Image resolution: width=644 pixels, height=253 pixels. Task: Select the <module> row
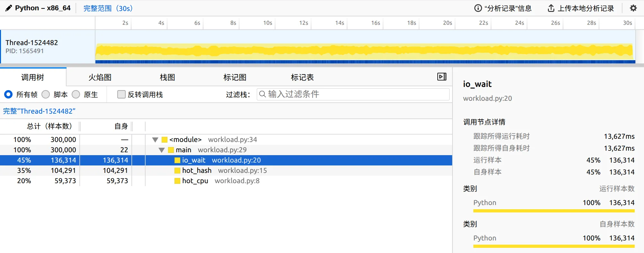[226, 140]
